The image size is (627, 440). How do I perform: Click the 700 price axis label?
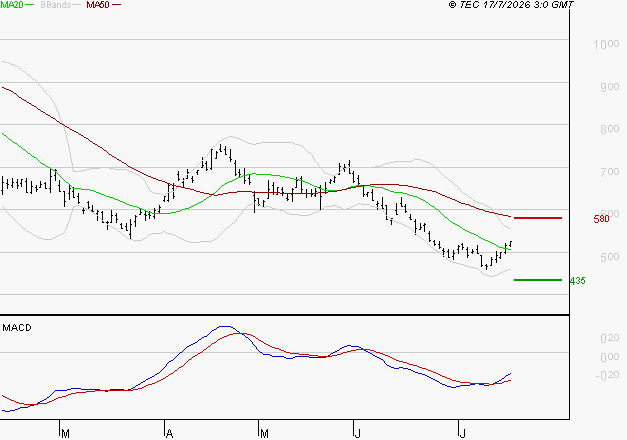(x=610, y=172)
